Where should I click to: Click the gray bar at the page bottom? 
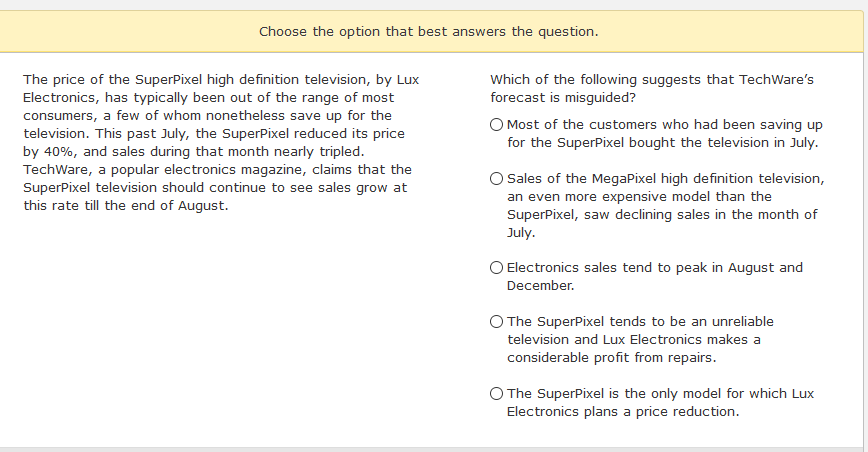click(x=429, y=449)
